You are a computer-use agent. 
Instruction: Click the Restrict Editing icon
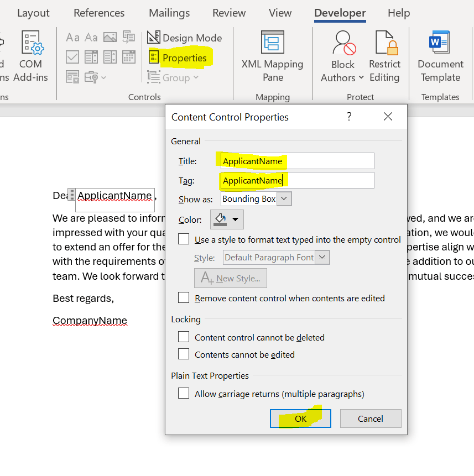[x=384, y=56]
